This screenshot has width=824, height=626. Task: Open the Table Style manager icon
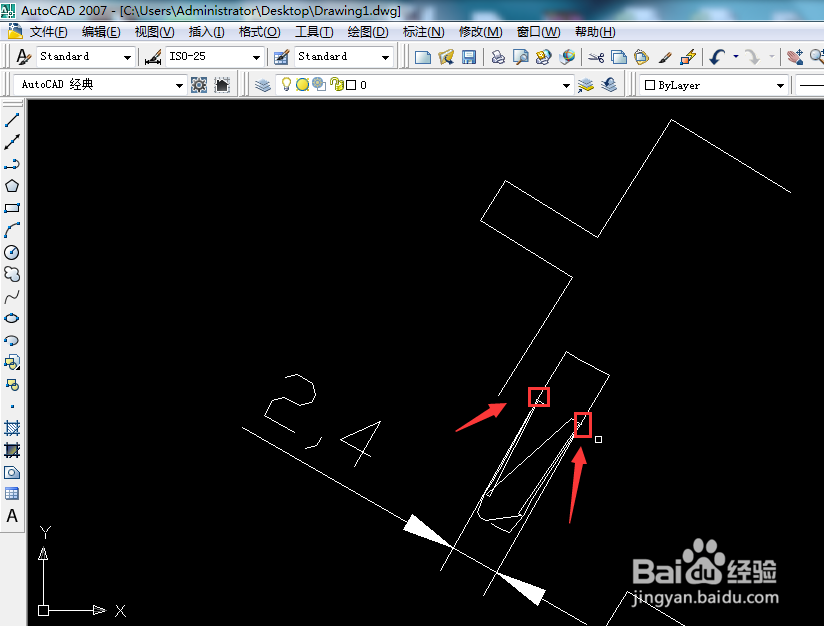[x=282, y=57]
